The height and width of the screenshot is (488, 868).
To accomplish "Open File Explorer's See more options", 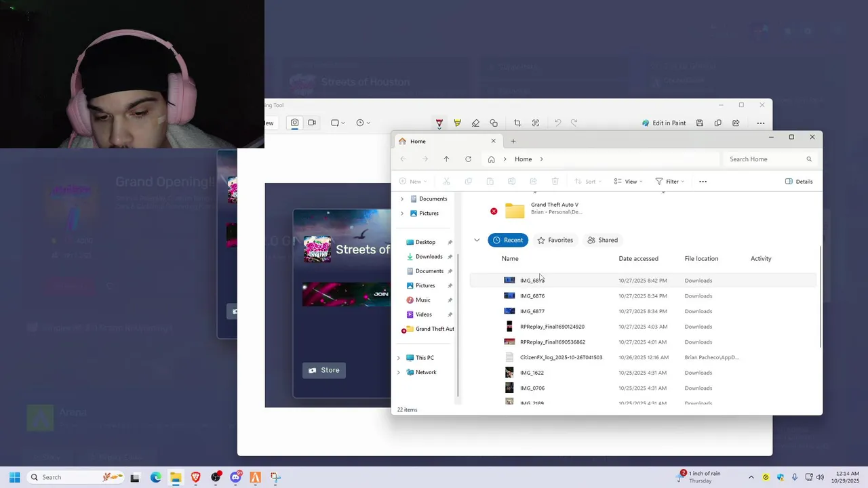I will click(703, 182).
